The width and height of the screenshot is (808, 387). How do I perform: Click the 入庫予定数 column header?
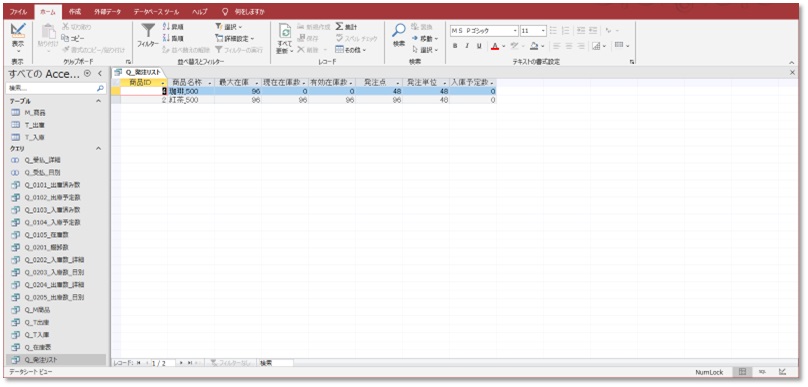473,82
